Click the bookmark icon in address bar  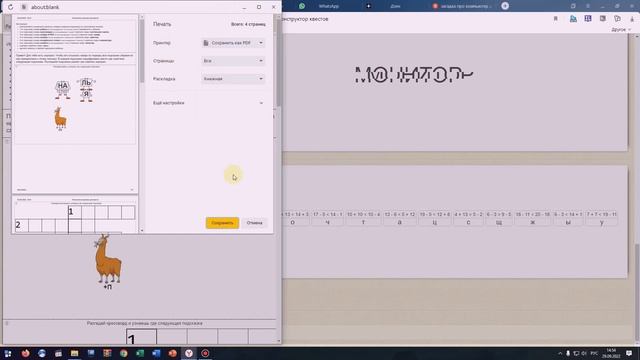[x=556, y=19]
